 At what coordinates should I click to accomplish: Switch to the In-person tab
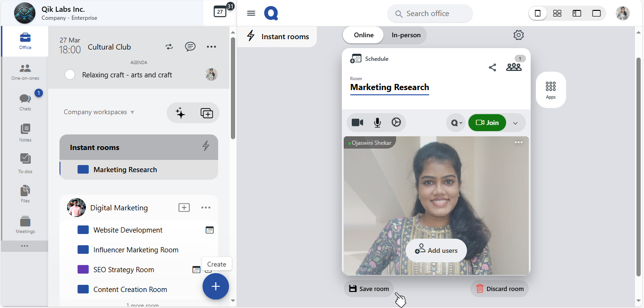tap(406, 35)
